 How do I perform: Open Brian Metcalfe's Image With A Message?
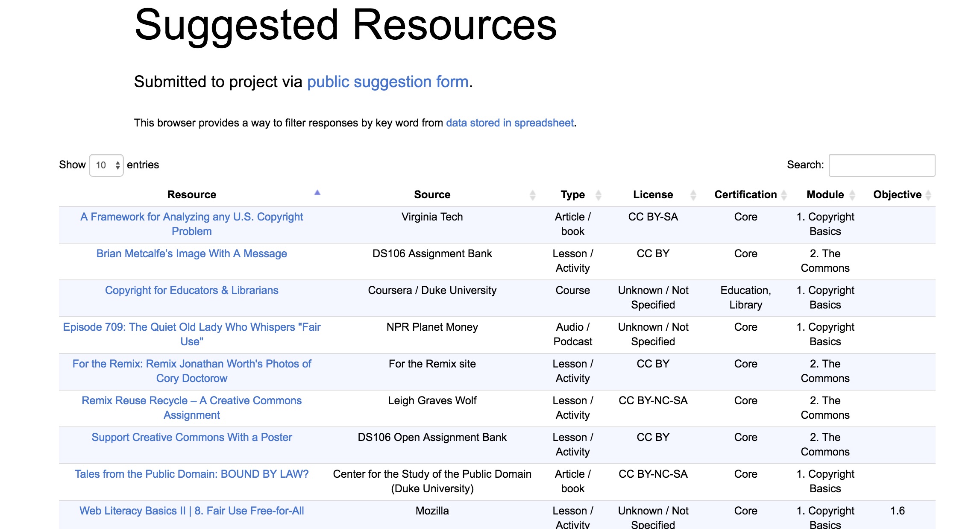[191, 253]
